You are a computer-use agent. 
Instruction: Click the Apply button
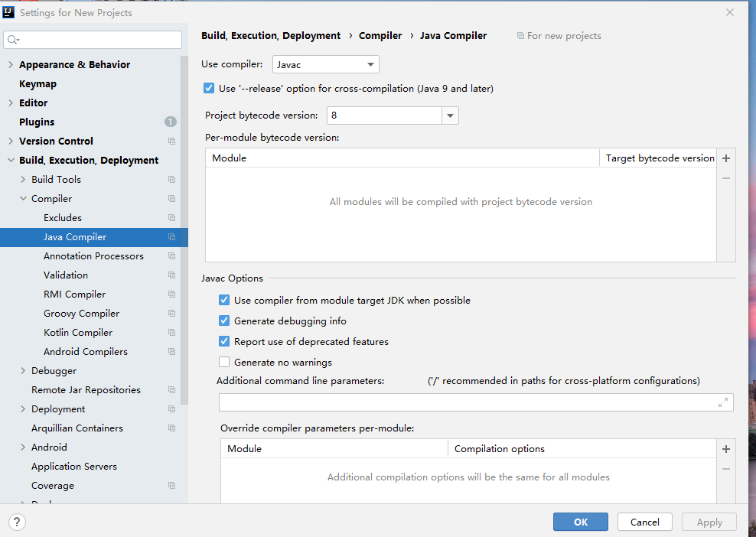[x=709, y=522]
